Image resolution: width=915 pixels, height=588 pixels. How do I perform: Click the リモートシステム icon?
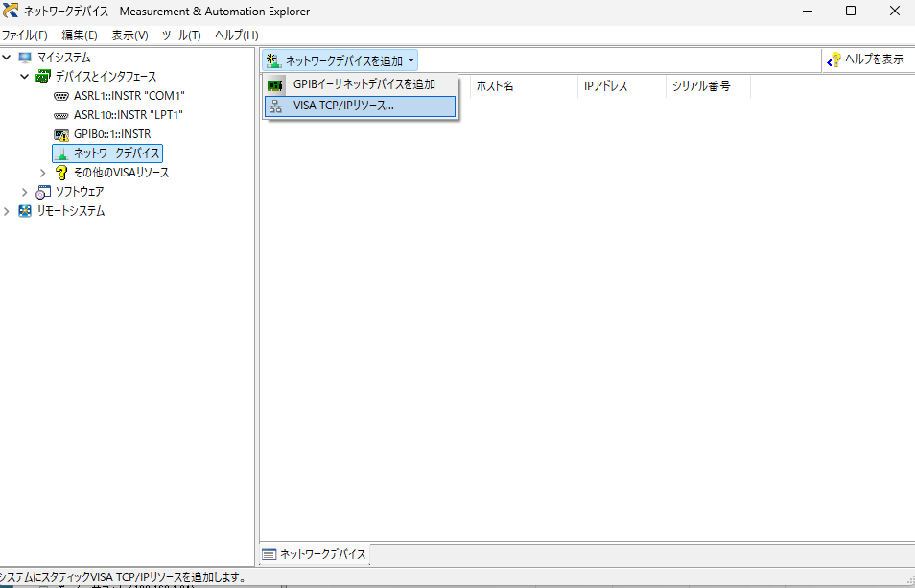[25, 211]
